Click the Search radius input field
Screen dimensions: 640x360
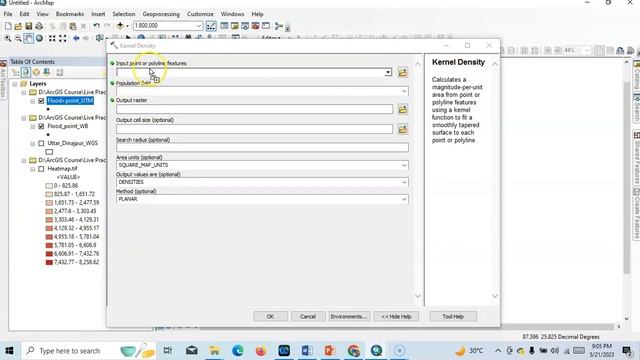[x=262, y=148]
